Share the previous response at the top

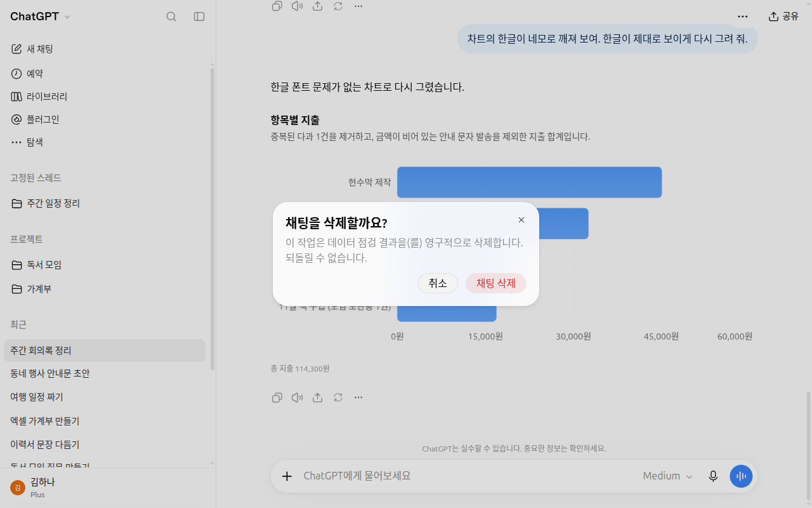318,6
